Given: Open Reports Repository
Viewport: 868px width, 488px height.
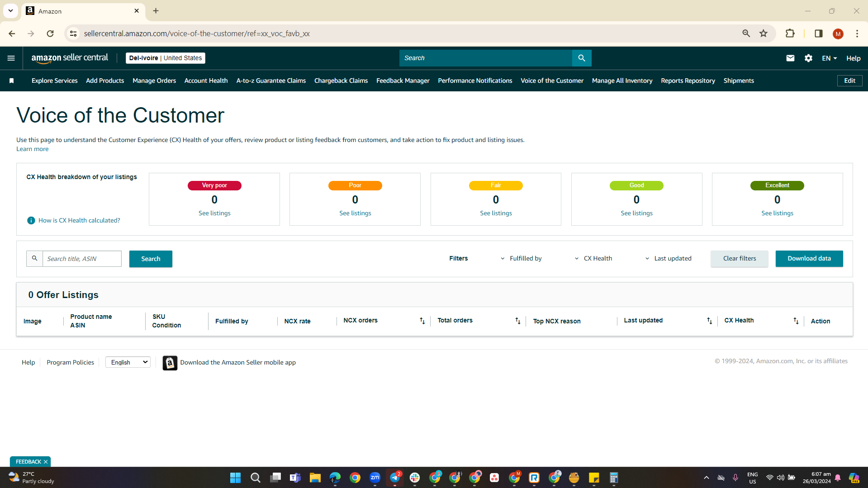Looking at the screenshot, I should (688, 81).
